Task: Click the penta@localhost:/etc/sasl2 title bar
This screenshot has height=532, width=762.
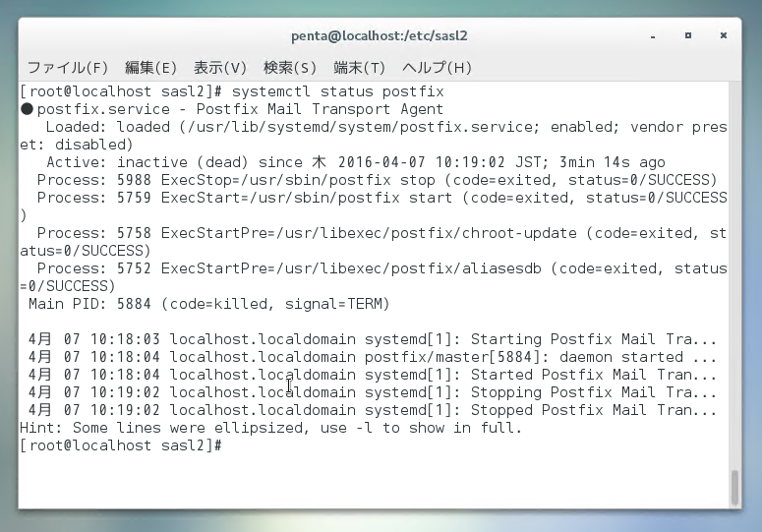Action: click(x=379, y=35)
